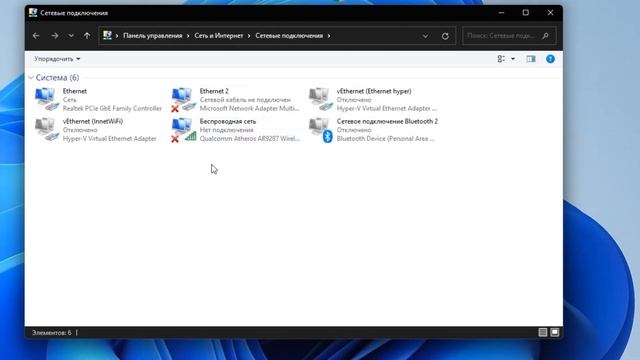Viewport: 640px width, 360px height.
Task: Expand chevron after Сетевые подключения breadcrumb
Action: pyautogui.click(x=329, y=36)
